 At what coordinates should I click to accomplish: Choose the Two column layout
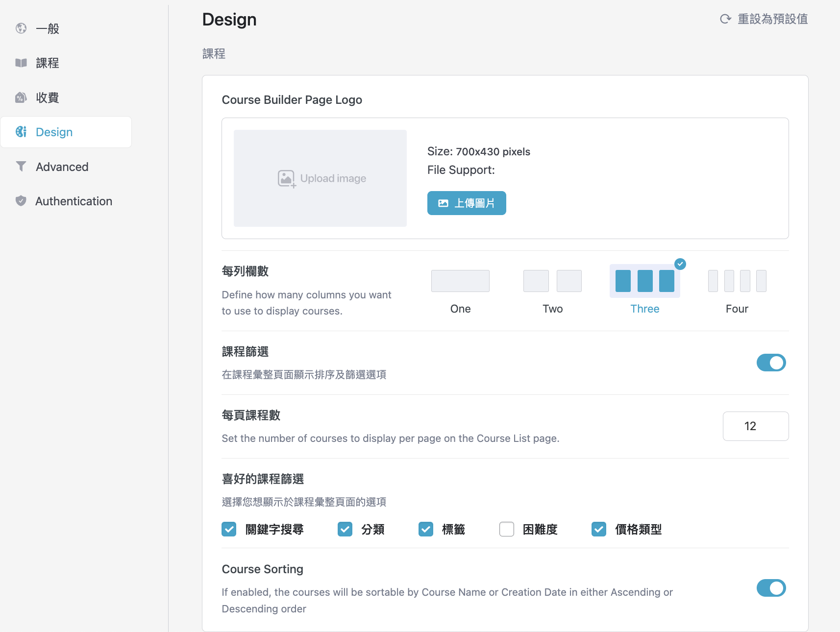(552, 281)
